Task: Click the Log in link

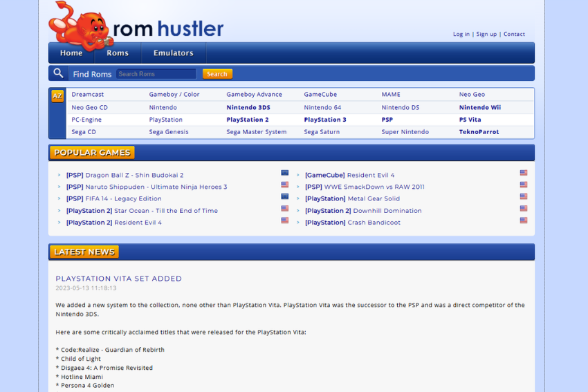Action: 461,34
